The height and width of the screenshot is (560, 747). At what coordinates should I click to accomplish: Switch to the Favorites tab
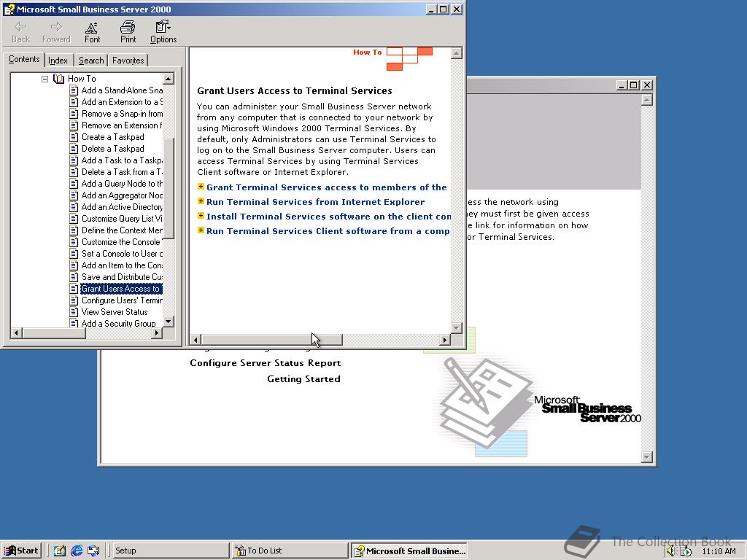128,61
